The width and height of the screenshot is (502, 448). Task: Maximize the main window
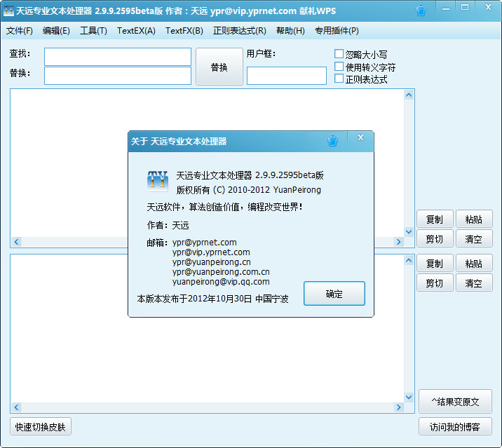[465, 8]
